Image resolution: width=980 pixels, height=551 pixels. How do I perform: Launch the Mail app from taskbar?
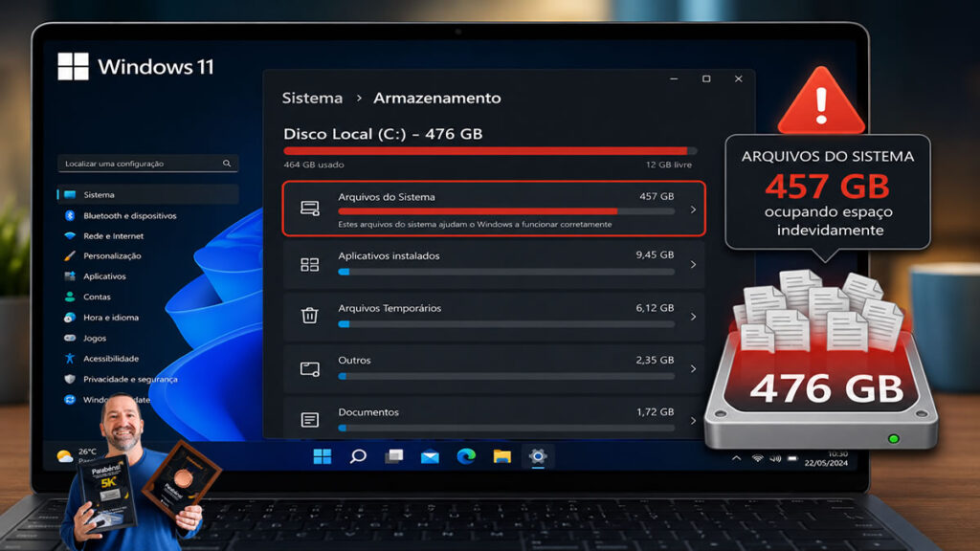click(x=430, y=457)
